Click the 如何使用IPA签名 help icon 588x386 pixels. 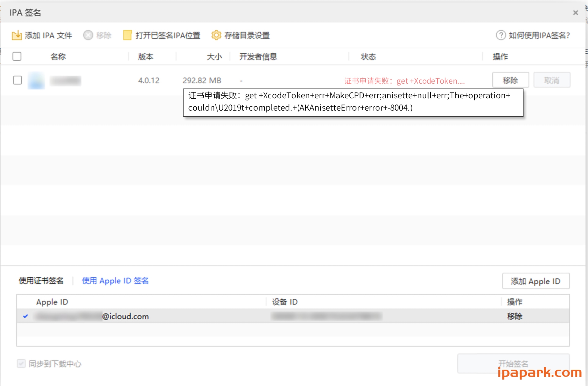[x=500, y=35]
